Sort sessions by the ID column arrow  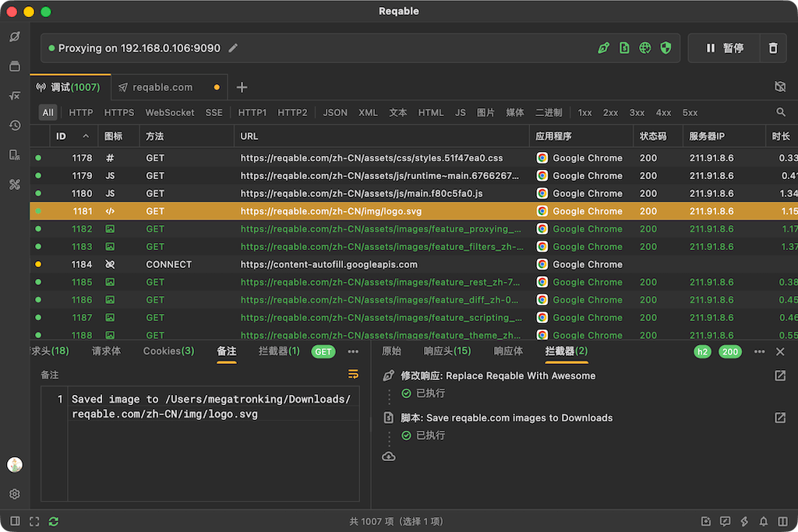(x=86, y=136)
